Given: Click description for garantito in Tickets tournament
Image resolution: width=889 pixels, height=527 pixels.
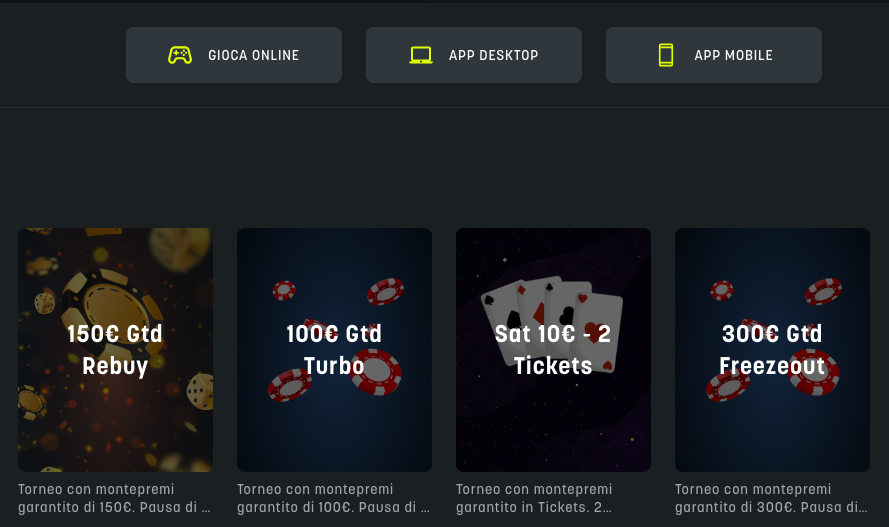Looking at the screenshot, I should coord(534,498).
